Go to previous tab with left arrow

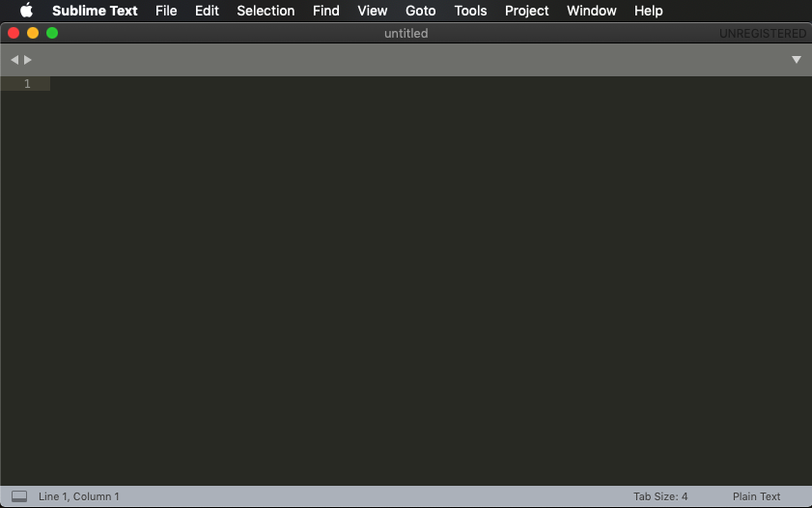click(x=14, y=60)
